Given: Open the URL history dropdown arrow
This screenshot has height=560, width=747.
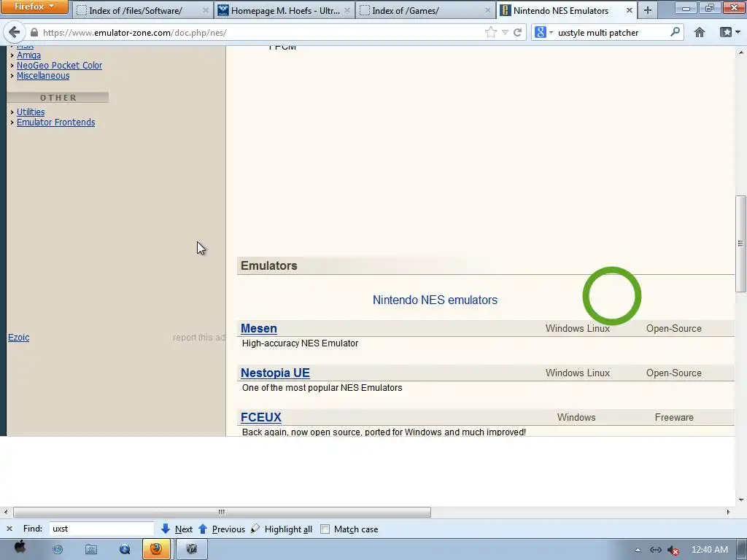Looking at the screenshot, I should (505, 32).
